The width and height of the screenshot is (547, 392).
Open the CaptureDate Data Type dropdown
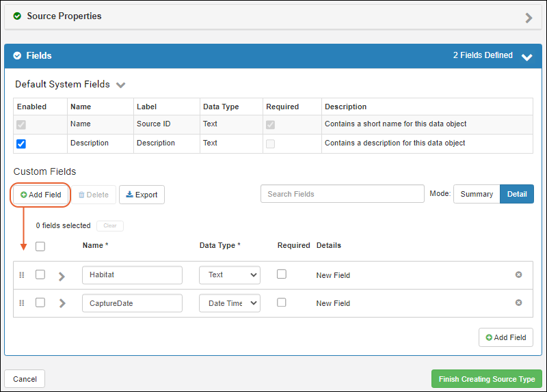point(230,303)
